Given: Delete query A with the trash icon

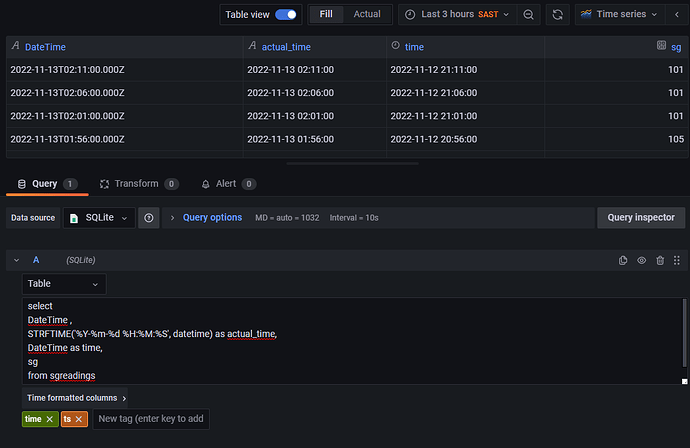Looking at the screenshot, I should coord(660,261).
